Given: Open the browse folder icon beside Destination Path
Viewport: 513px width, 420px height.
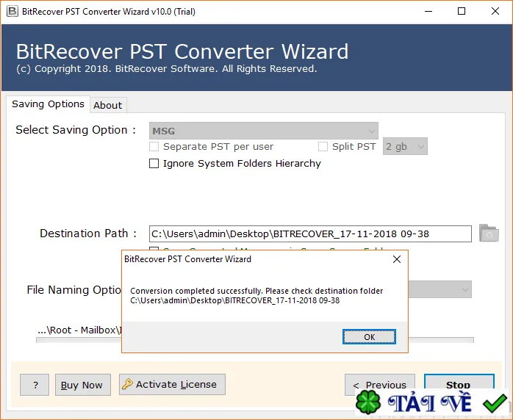Looking at the screenshot, I should [489, 233].
